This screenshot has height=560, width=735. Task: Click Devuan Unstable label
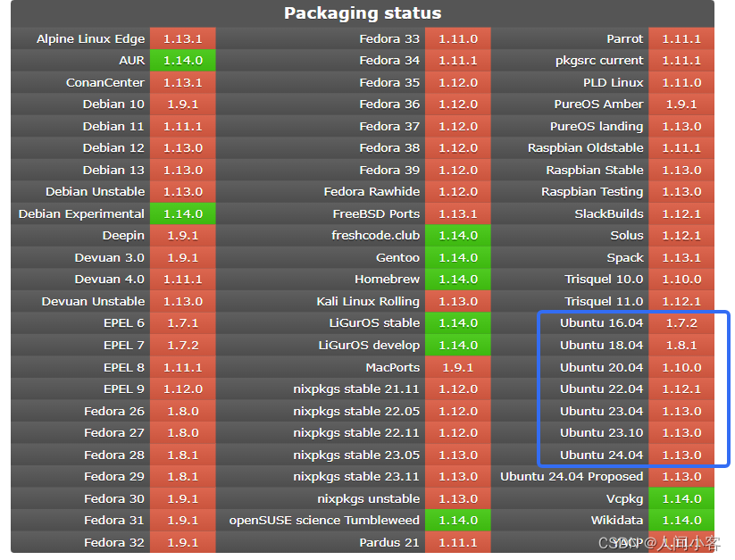[x=93, y=301]
